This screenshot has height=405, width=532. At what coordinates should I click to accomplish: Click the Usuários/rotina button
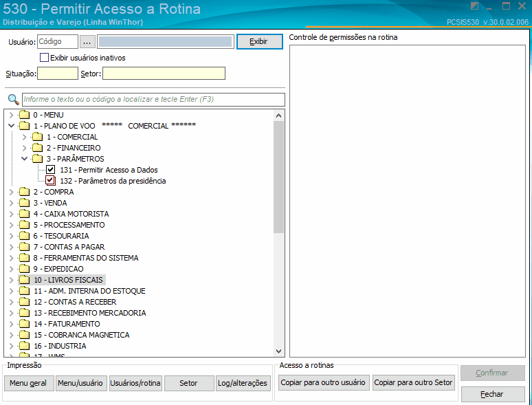(x=135, y=383)
